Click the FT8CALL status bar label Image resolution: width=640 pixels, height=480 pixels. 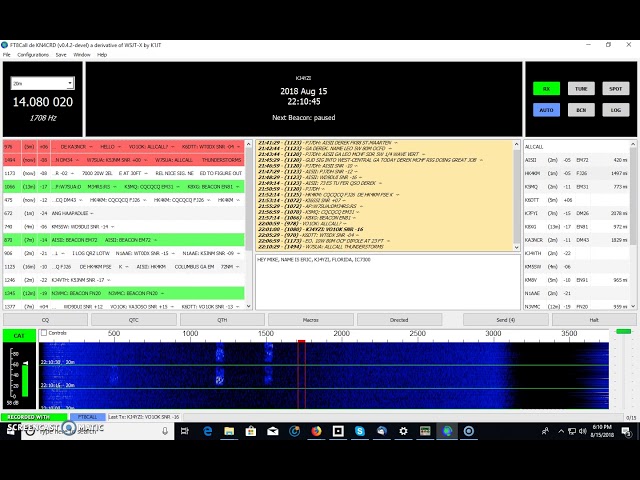coord(87,417)
